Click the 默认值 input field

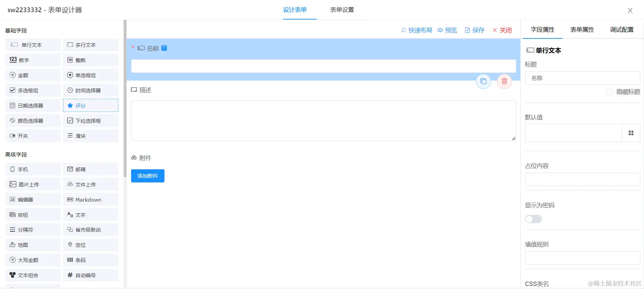[x=573, y=133]
